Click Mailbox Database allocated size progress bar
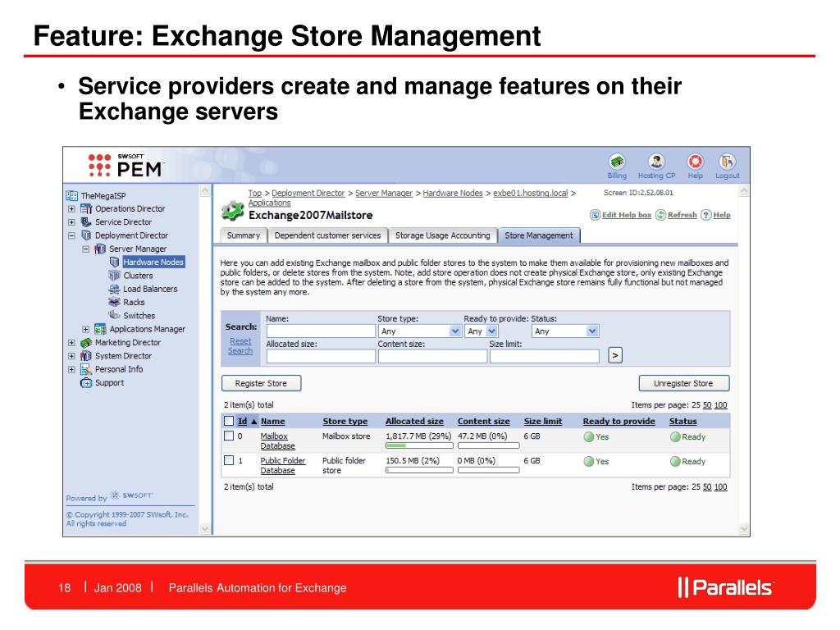 coord(419,445)
